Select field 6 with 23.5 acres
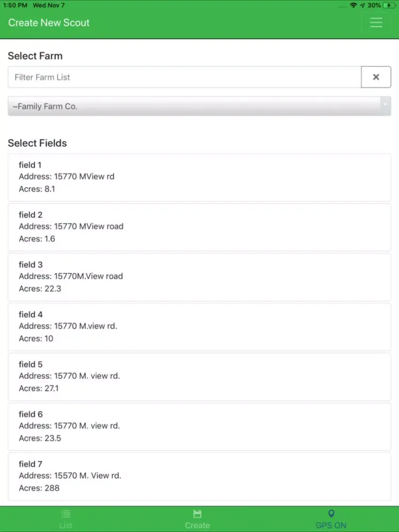 [x=199, y=427]
